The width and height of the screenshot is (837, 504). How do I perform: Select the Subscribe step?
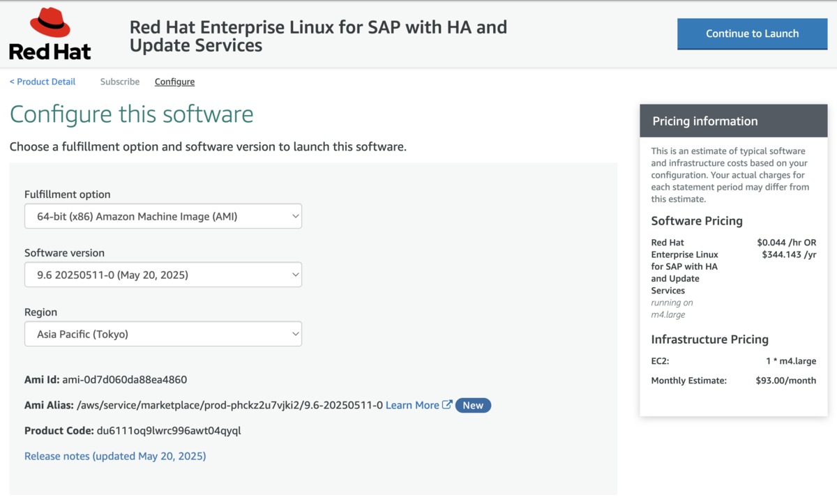(120, 82)
